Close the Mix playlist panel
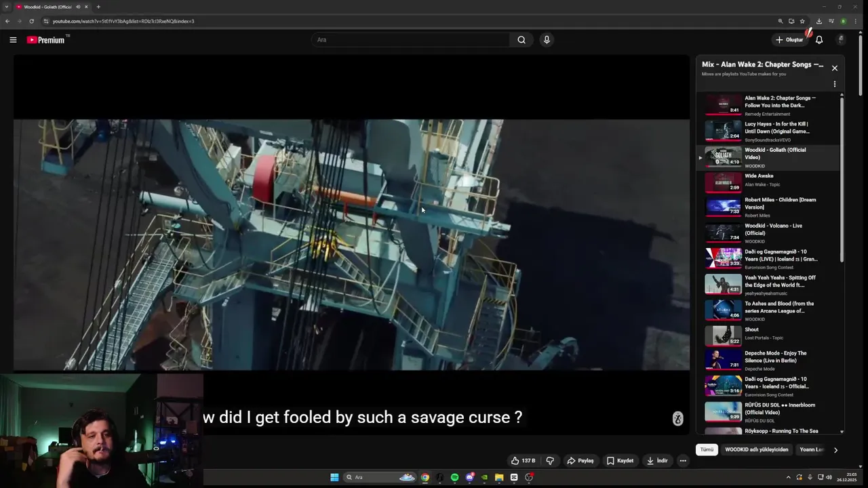The height and width of the screenshot is (488, 868). (835, 68)
